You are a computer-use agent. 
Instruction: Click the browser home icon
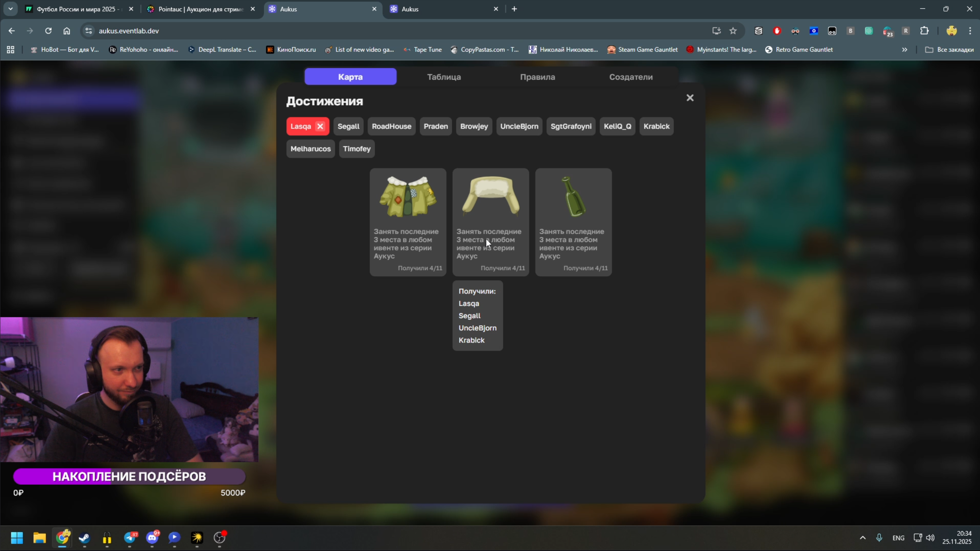click(x=67, y=31)
